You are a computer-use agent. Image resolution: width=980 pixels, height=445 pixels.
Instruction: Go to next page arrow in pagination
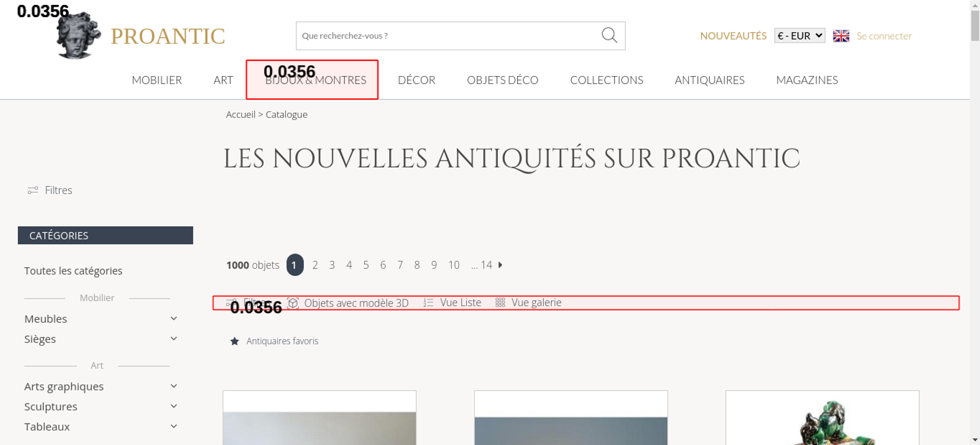coord(500,265)
